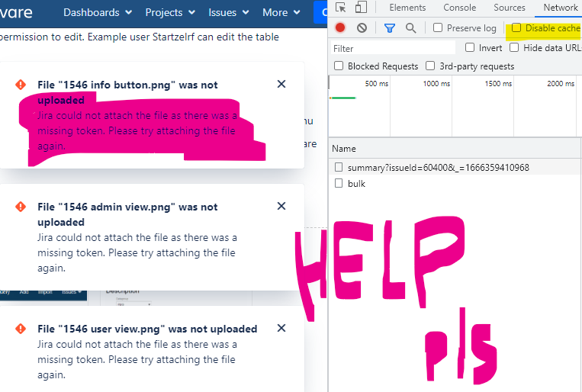Enable the Disable cache checkbox
This screenshot has height=392, width=582.
(x=516, y=28)
